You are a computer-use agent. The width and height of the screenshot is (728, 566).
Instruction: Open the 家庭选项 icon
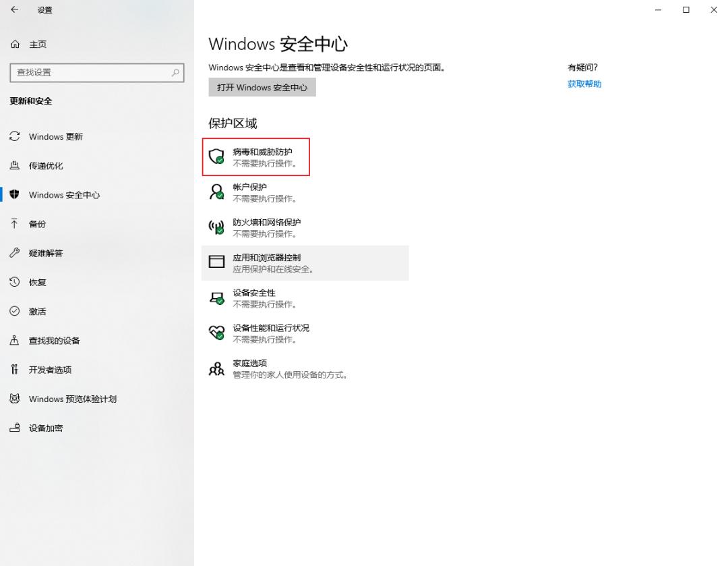216,368
